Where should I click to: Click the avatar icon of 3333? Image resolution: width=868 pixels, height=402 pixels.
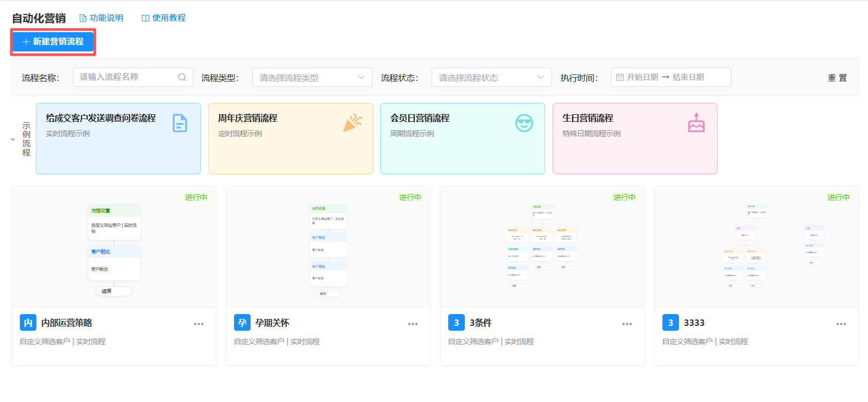point(670,323)
